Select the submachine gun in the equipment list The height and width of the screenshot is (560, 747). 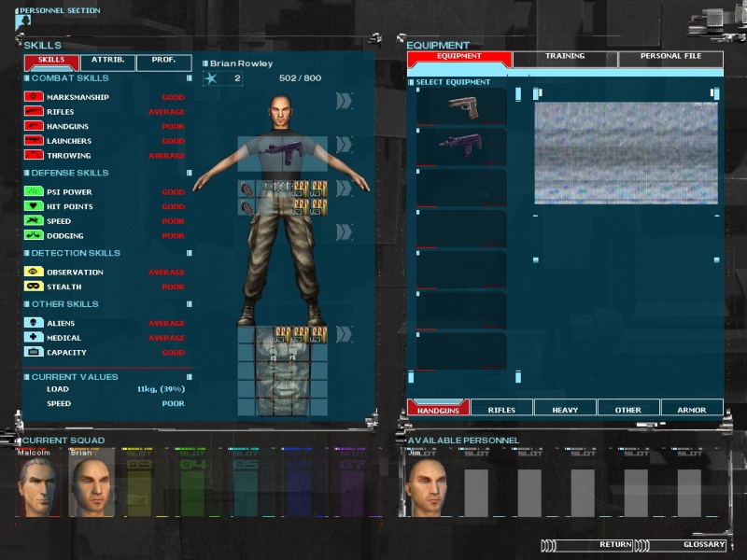pos(462,147)
